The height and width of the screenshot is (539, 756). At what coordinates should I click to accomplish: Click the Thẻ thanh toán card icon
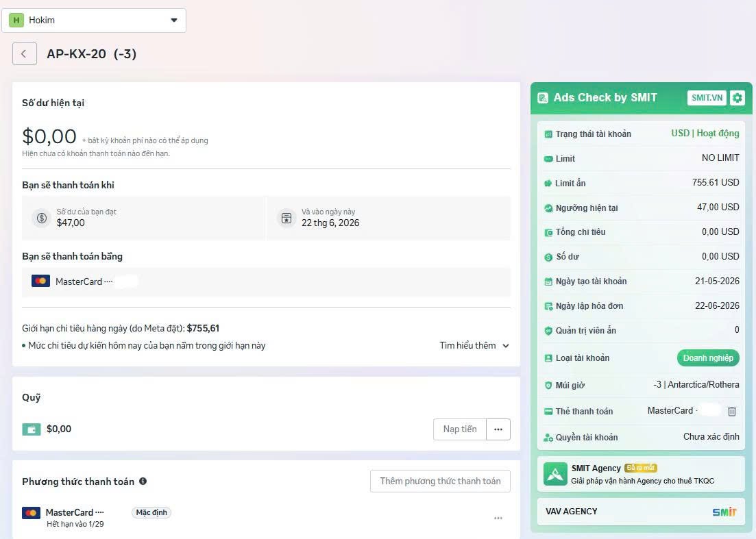[548, 412]
